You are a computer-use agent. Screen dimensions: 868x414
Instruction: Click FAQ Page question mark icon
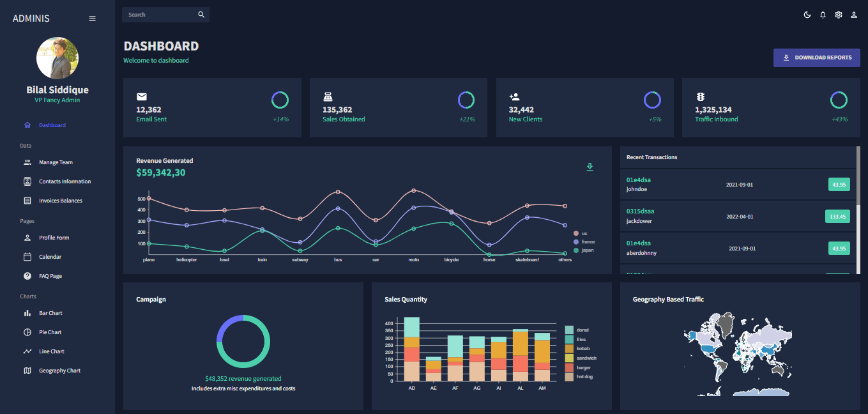tap(27, 276)
